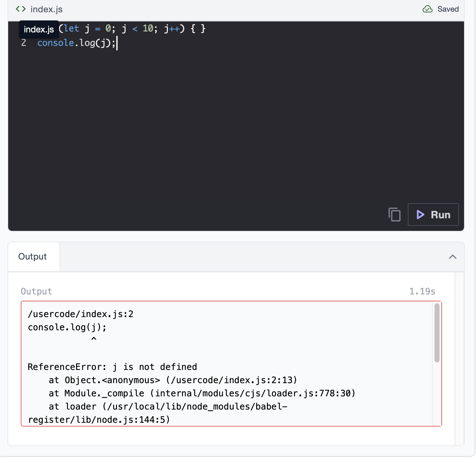Run the code with the Run button
The width and height of the screenshot is (476, 458).
coord(433,215)
